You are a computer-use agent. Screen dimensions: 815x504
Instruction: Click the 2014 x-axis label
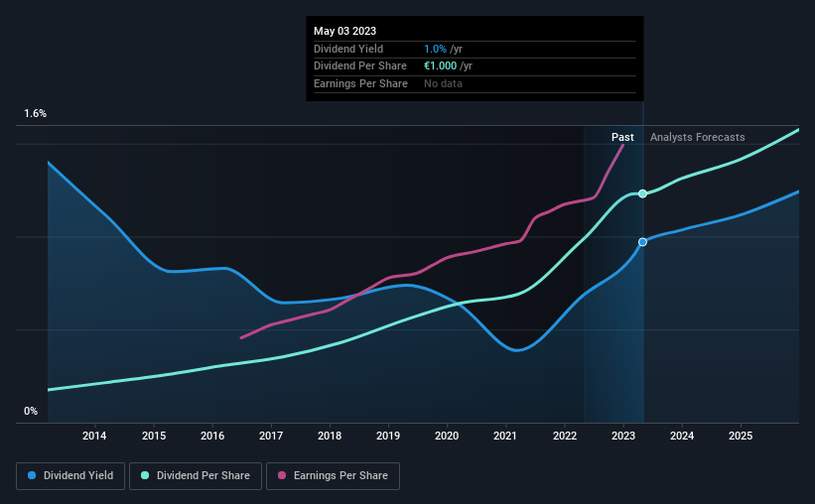(x=94, y=436)
